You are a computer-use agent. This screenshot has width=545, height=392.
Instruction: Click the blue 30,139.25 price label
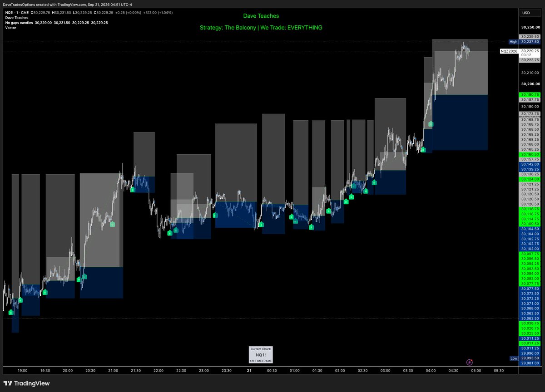click(530, 169)
